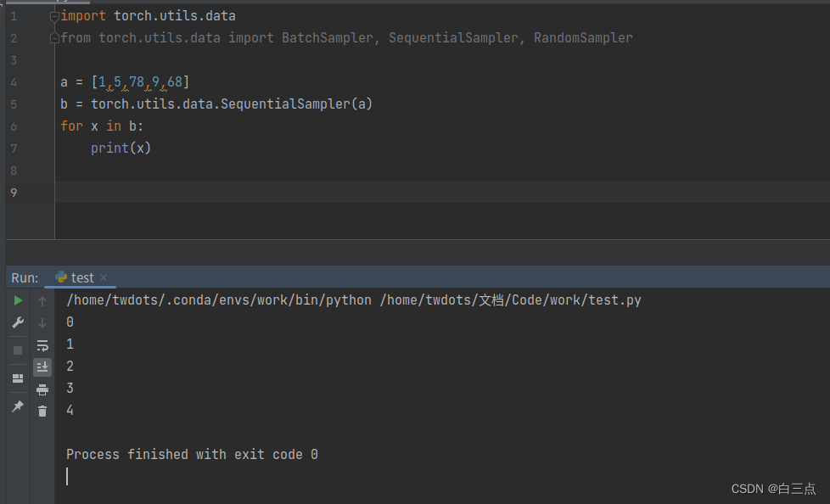Jump up the stack trace arrow
Viewport: 830px width, 504px height.
[42, 300]
